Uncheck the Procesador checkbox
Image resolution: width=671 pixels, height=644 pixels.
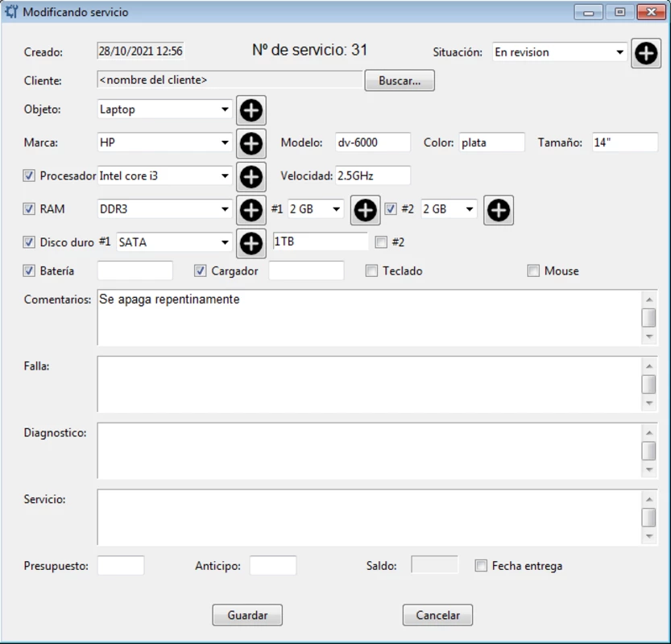(x=29, y=175)
